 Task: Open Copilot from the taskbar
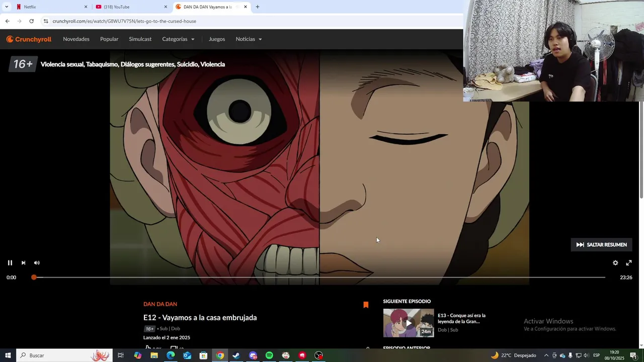pyautogui.click(x=137, y=355)
